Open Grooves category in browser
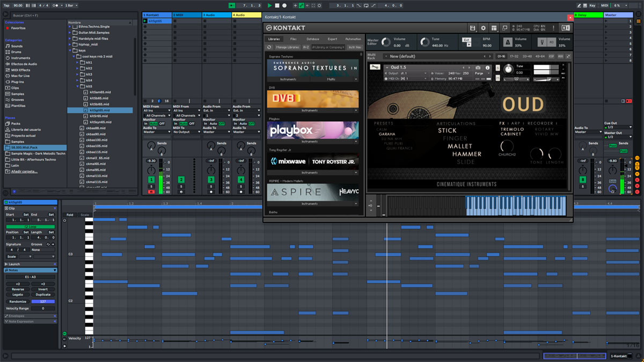Image resolution: width=644 pixels, height=362 pixels. click(17, 100)
